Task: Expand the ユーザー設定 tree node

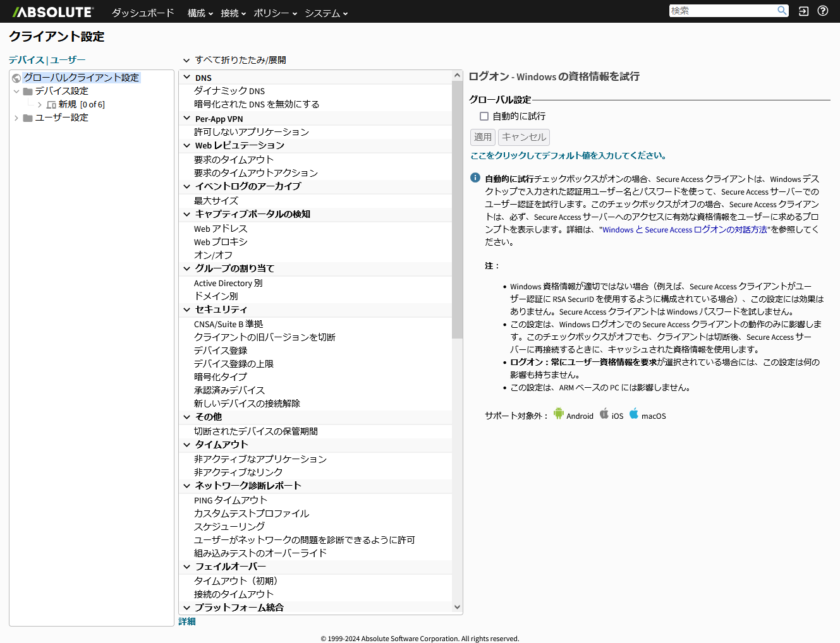Action: pos(16,118)
